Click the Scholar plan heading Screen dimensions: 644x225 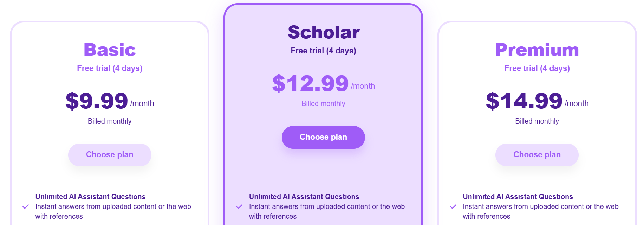coord(323,32)
